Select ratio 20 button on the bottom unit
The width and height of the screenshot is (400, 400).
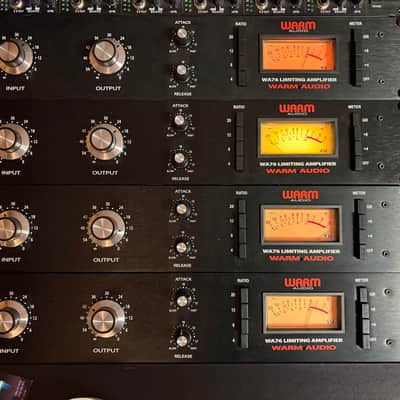point(244,295)
